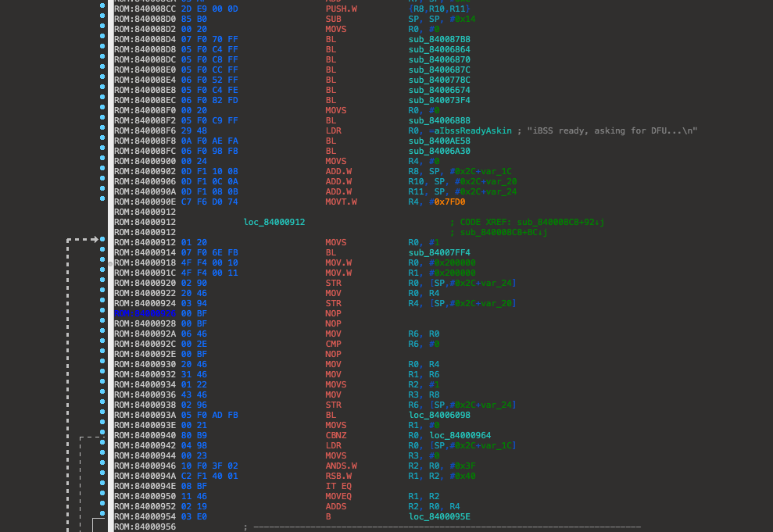Toggle the breakpoint dot at address 8400093A
The height and width of the screenshot is (532, 773).
102,415
